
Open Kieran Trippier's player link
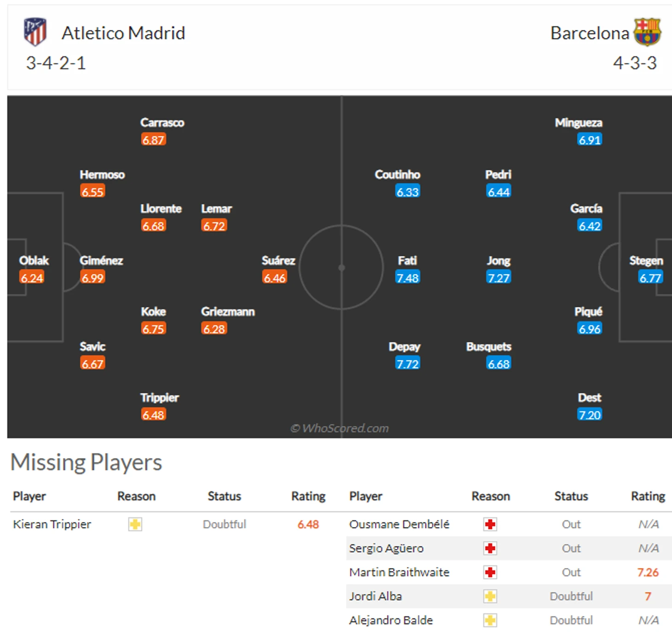coord(52,524)
